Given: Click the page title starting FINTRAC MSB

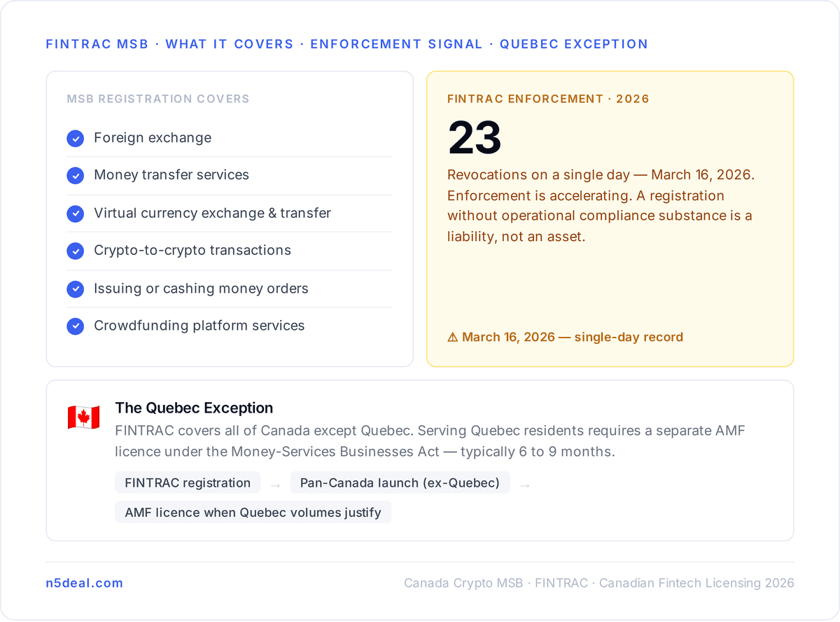Looking at the screenshot, I should [x=346, y=44].
